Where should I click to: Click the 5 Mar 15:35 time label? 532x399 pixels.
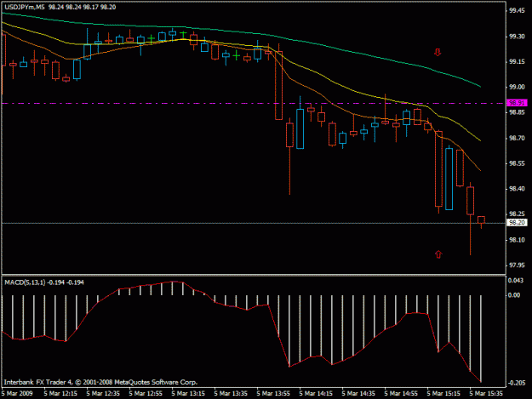click(486, 393)
